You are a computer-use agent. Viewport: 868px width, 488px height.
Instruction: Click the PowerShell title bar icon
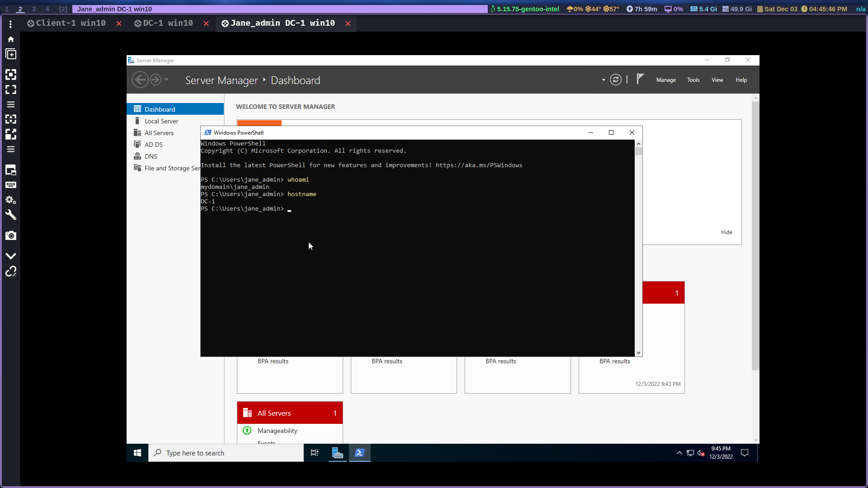pos(208,132)
